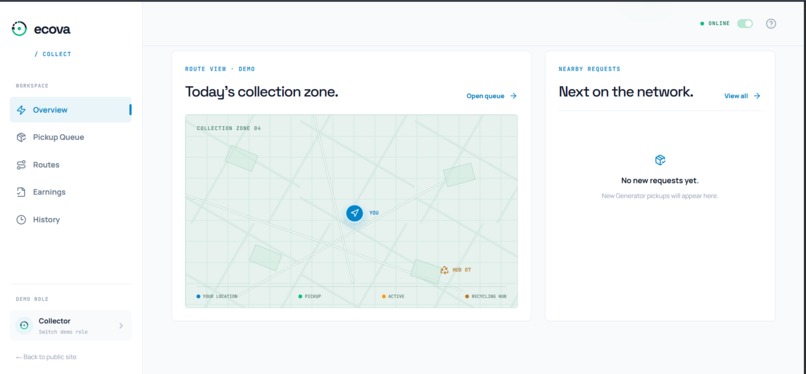Viewport: 806px width, 374px height.
Task: Click the Earnings receipt icon
Action: [21, 192]
